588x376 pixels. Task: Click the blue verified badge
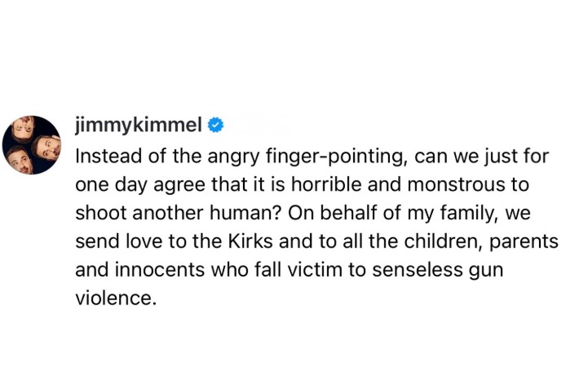point(216,126)
